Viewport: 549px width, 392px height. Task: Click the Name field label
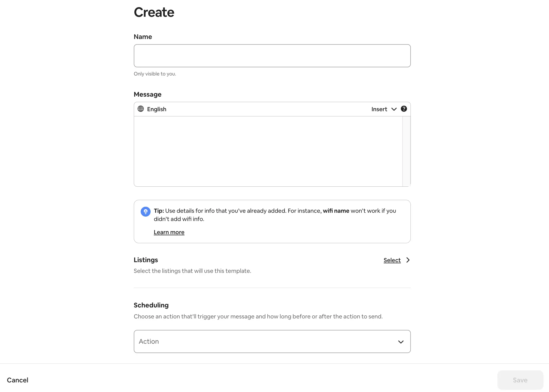click(143, 37)
